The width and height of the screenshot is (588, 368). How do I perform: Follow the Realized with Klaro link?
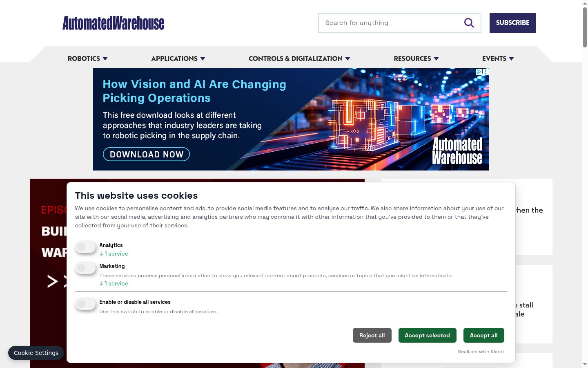[x=481, y=352]
